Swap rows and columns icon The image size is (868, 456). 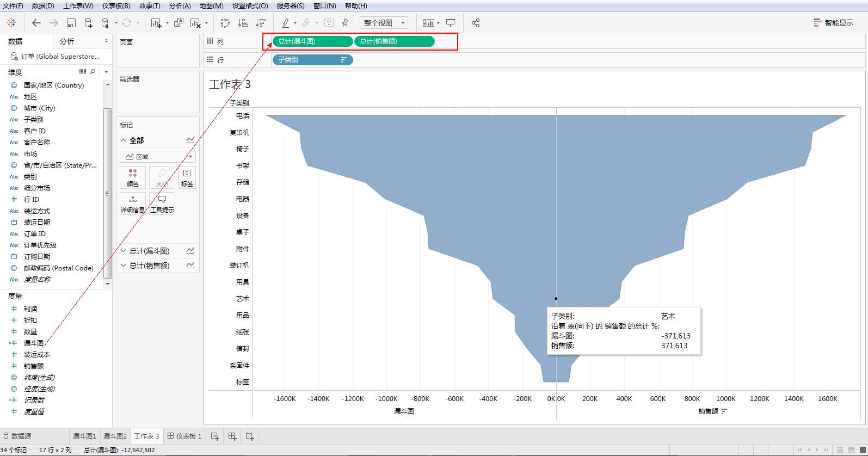pyautogui.click(x=225, y=23)
